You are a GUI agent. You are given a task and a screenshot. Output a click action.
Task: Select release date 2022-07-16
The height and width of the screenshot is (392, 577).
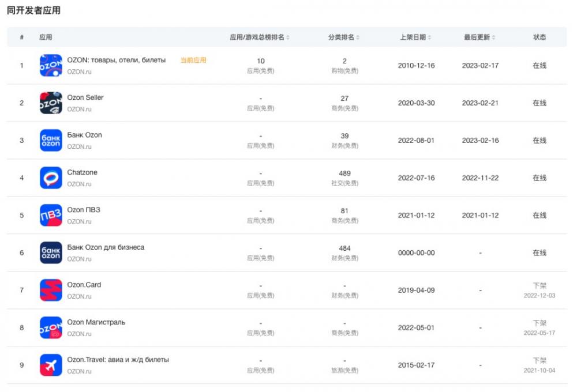click(x=416, y=178)
